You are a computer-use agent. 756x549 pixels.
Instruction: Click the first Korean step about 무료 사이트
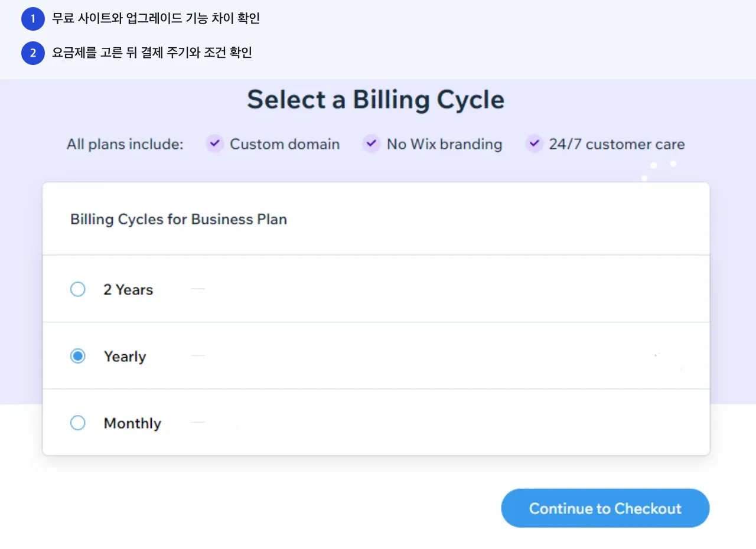(156, 19)
